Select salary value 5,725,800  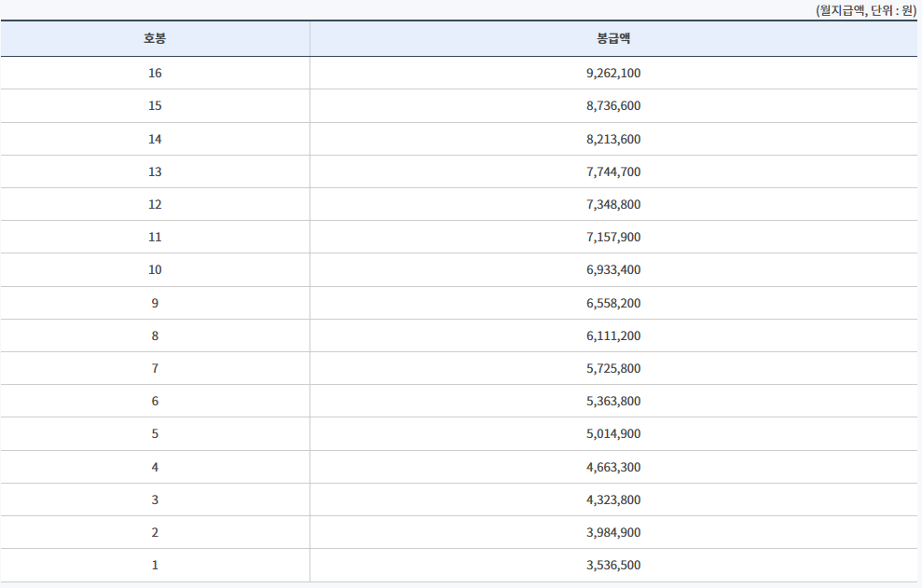(x=613, y=369)
